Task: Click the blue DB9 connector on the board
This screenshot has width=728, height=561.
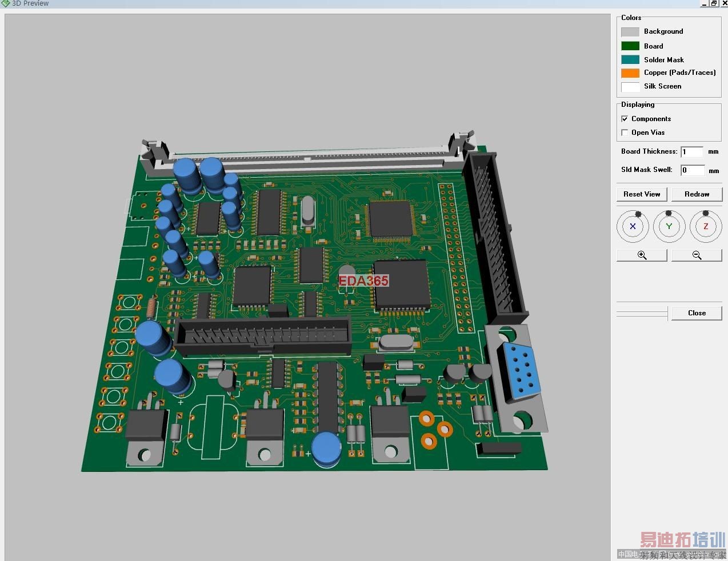Action: 523,370
